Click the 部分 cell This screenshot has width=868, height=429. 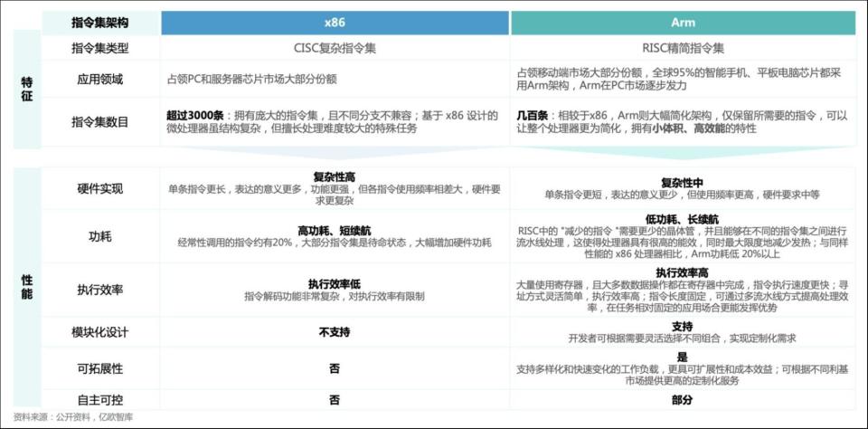pyautogui.click(x=682, y=400)
